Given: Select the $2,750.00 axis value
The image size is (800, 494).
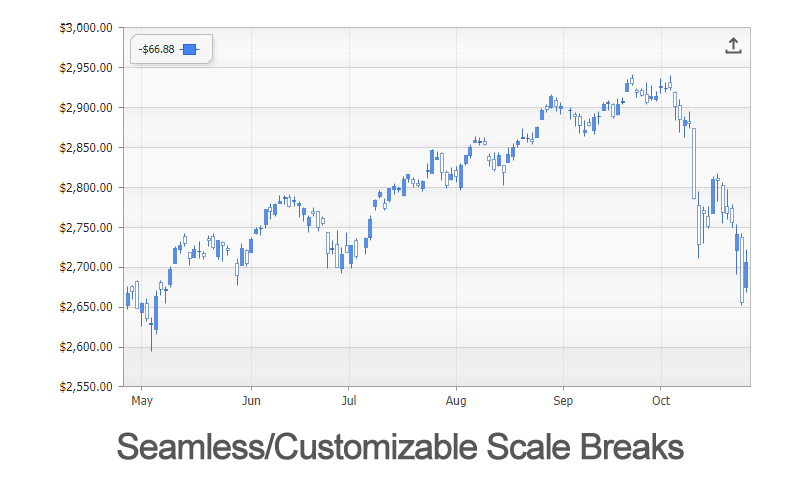Looking at the screenshot, I should [86, 228].
